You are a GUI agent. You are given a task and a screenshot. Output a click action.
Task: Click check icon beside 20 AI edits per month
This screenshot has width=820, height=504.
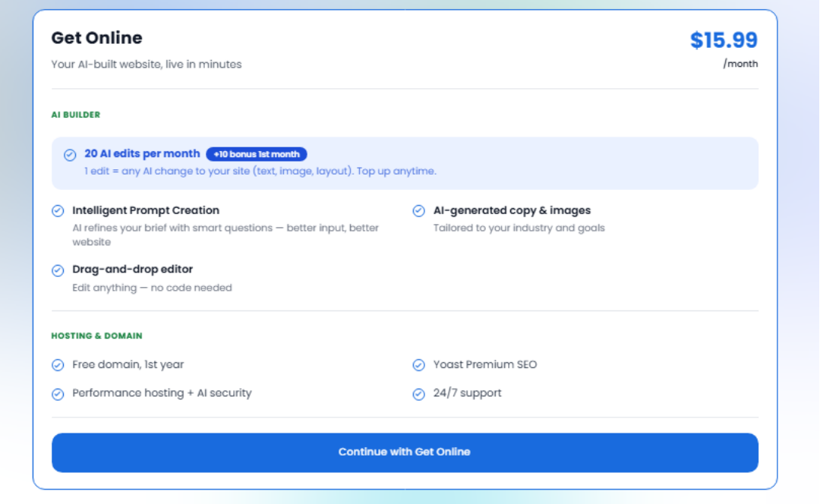pyautogui.click(x=70, y=155)
